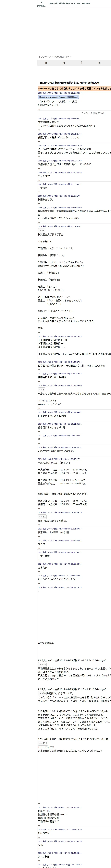Follow the >>1 anchor in post 0014
This screenshot has width=111, height=868.
[x=41, y=390]
